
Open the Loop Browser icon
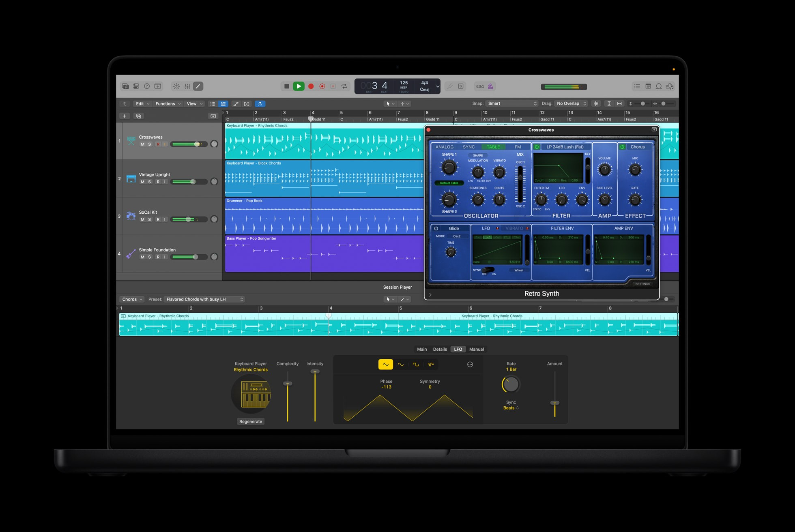(x=659, y=86)
